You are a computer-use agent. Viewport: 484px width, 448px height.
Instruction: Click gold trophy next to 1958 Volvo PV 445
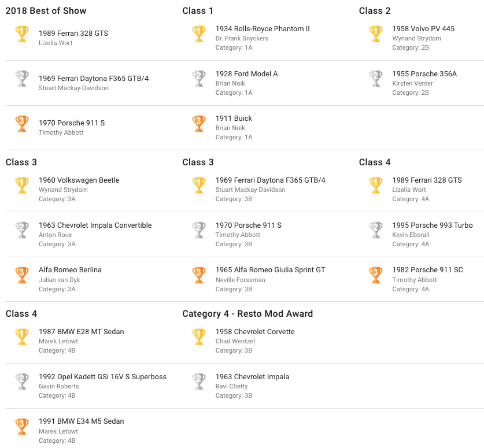(376, 34)
